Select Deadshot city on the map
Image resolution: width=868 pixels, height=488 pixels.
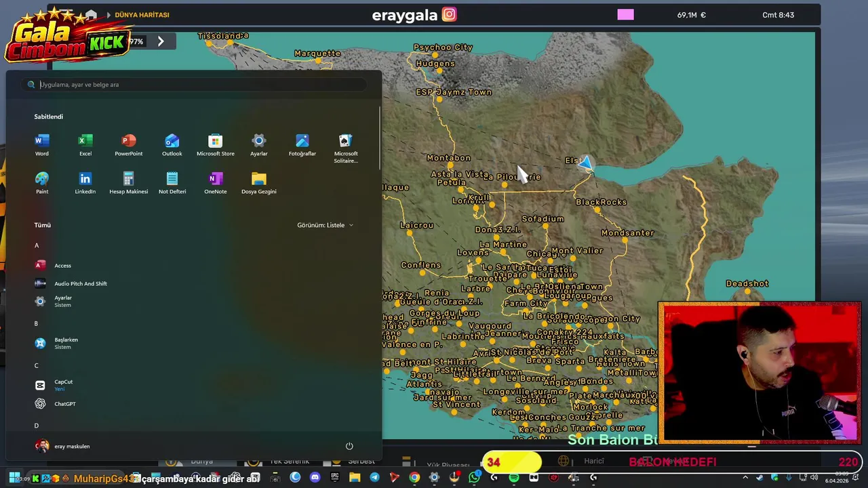[x=747, y=284]
